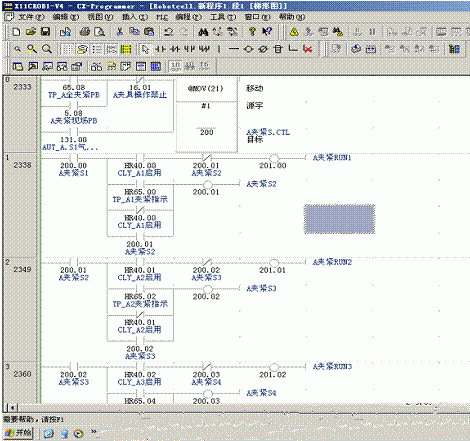This screenshot has height=441, width=470.
Task: Select the red X line delete tool
Action: pyautogui.click(x=308, y=49)
